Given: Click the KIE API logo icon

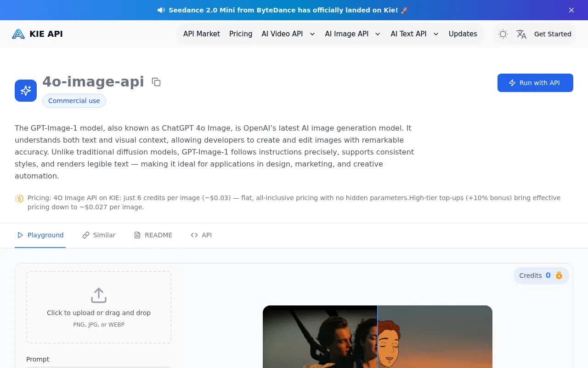Looking at the screenshot, I should pos(18,34).
